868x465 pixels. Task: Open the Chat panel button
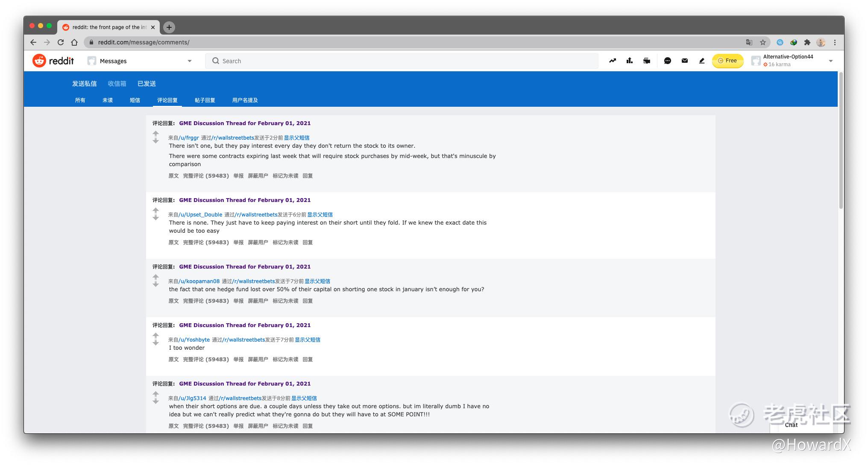[791, 425]
